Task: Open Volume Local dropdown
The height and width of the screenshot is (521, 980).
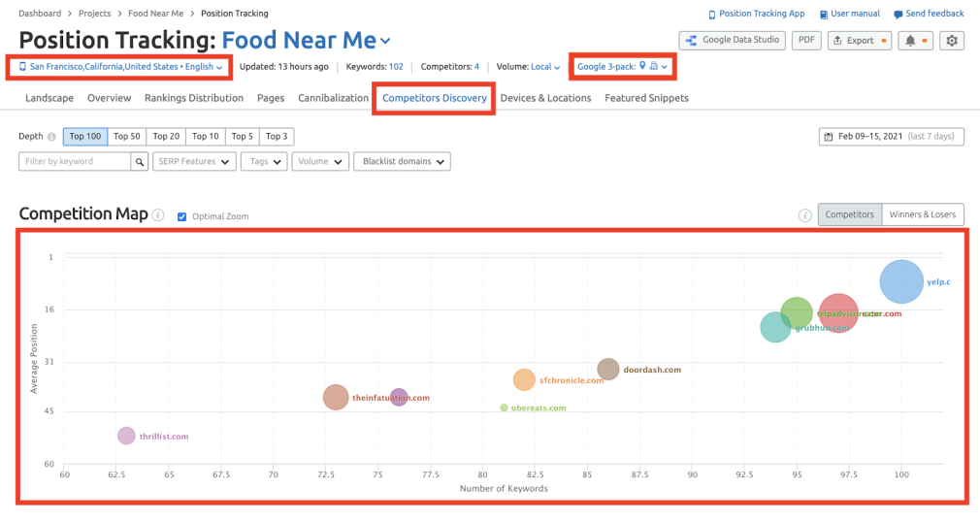Action: coord(545,67)
